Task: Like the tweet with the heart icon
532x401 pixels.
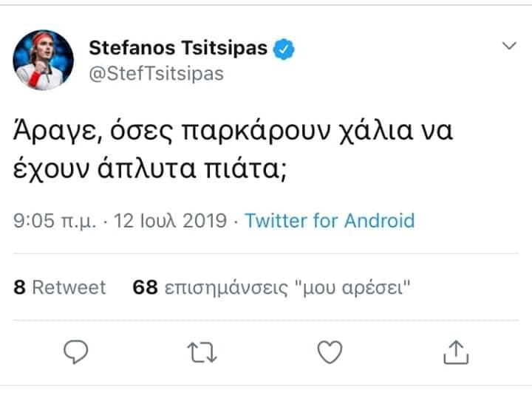Action: (330, 353)
